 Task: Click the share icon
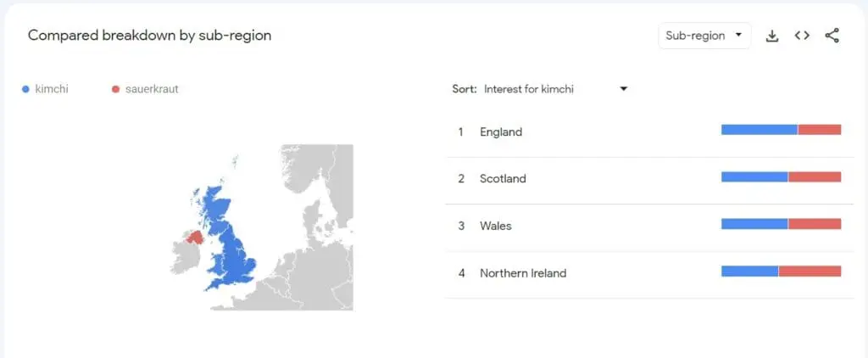(832, 36)
